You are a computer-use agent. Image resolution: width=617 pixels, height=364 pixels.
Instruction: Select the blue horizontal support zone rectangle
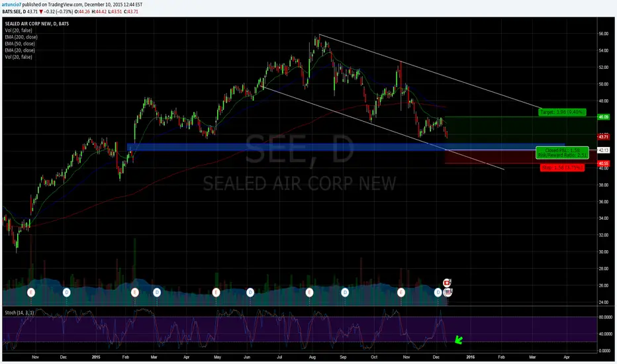346,147
